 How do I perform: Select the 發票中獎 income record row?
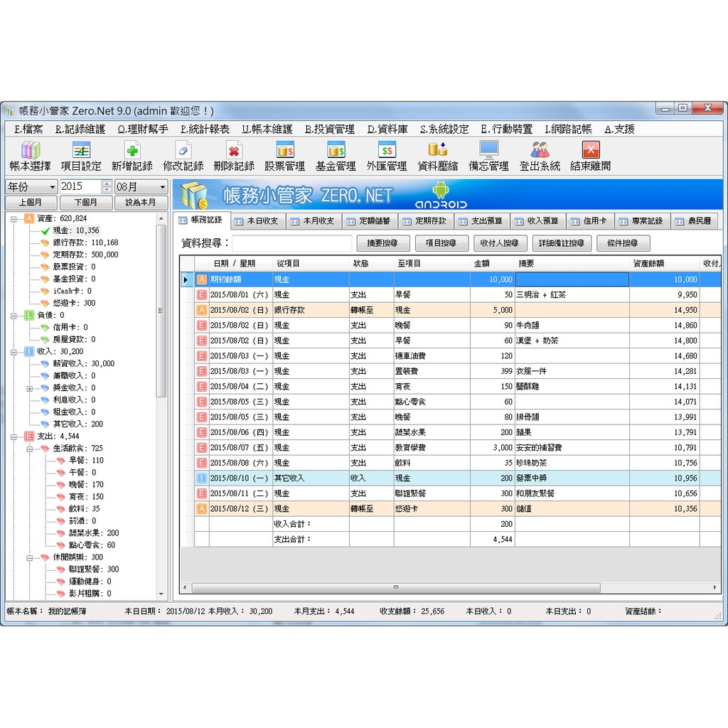tap(450, 478)
